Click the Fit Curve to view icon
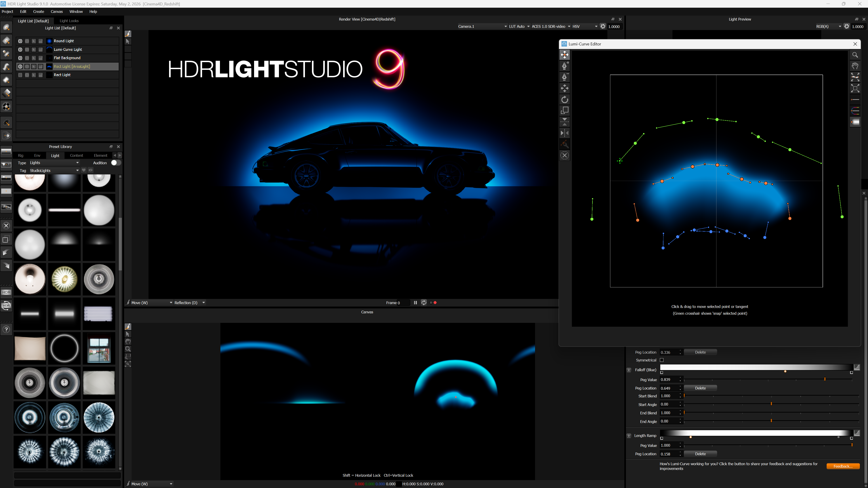The height and width of the screenshot is (488, 868). point(855,77)
